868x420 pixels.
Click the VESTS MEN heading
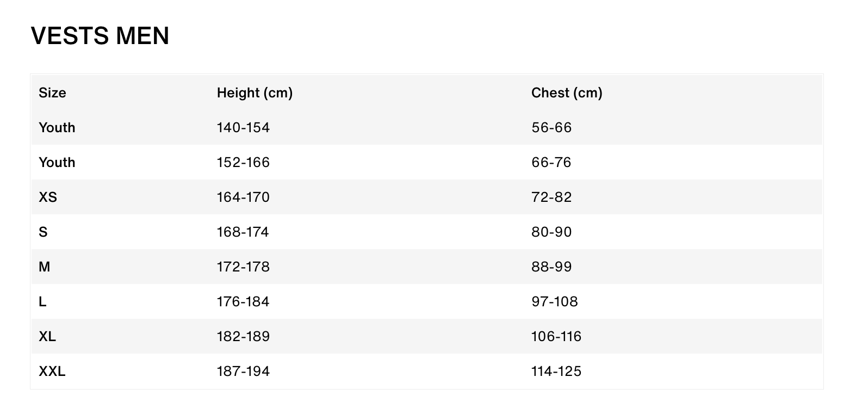click(x=100, y=36)
